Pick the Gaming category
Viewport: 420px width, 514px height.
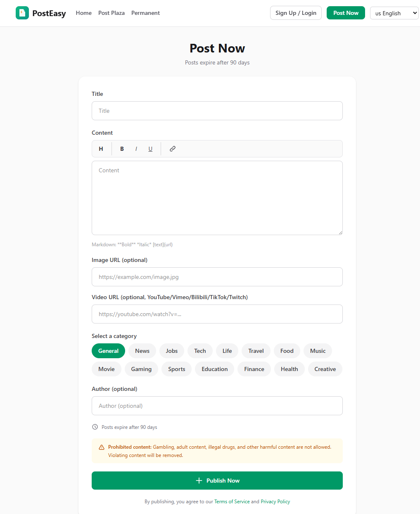pos(141,369)
